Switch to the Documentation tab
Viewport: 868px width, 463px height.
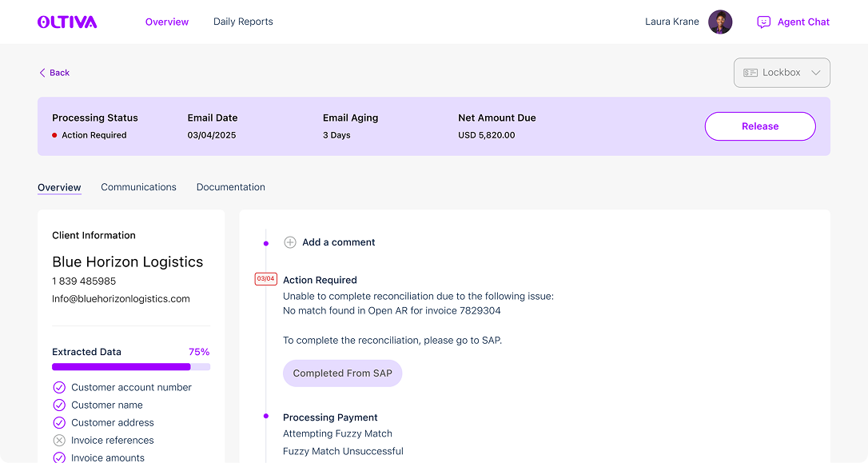(231, 187)
